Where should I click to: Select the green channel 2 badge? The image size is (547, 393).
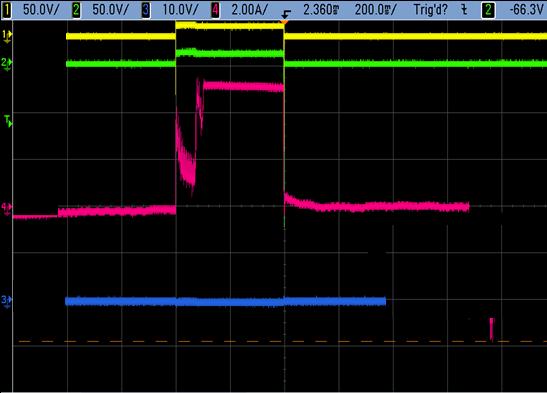pyautogui.click(x=76, y=10)
